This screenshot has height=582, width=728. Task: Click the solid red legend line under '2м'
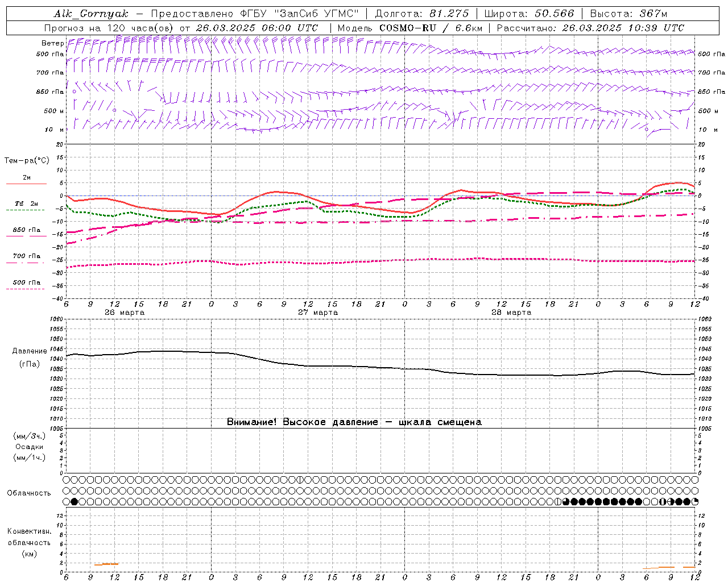pyautogui.click(x=26, y=184)
